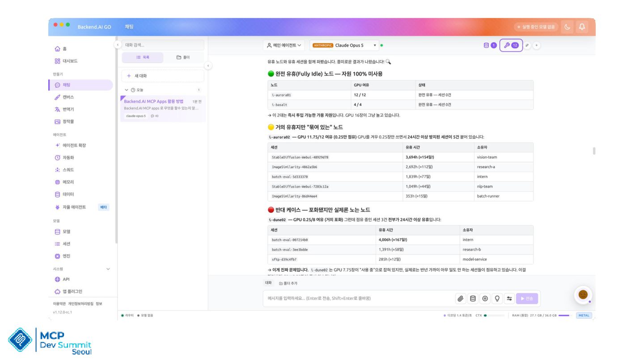Image resolution: width=644 pixels, height=363 pixels.
Task: Click the lightbulb icon in message bar
Action: (497, 299)
